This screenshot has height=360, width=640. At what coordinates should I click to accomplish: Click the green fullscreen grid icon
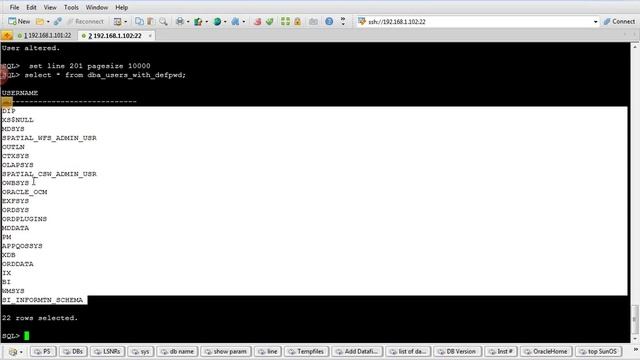tap(285, 21)
